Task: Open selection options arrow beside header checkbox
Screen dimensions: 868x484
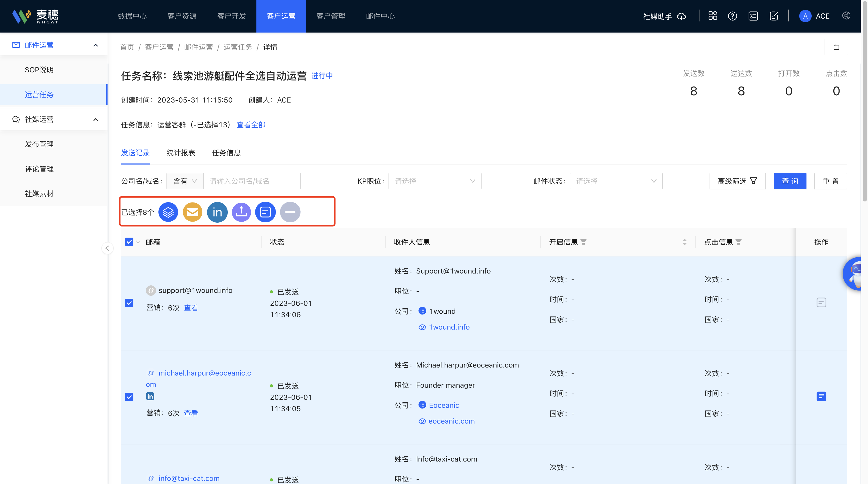Action: (x=138, y=242)
